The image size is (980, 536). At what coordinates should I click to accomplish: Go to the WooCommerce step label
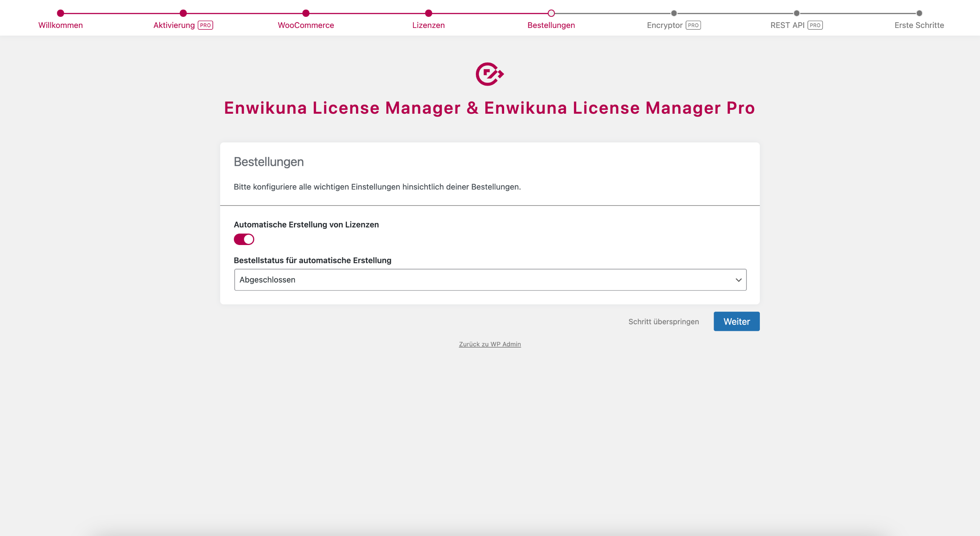[306, 25]
